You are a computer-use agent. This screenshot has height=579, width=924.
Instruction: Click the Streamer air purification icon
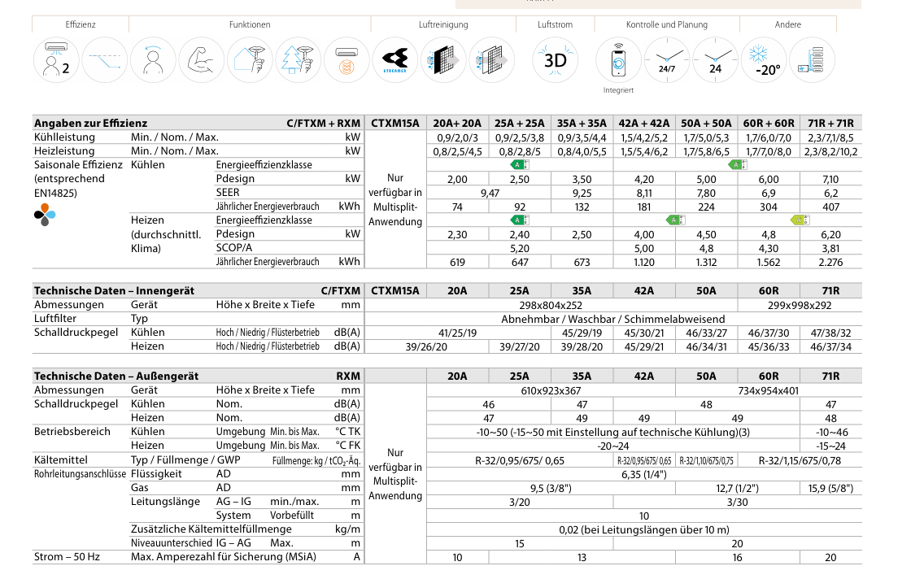[395, 59]
